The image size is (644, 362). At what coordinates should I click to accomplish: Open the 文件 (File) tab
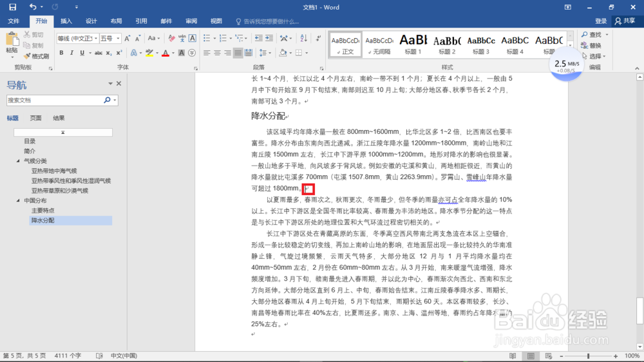pyautogui.click(x=14, y=21)
